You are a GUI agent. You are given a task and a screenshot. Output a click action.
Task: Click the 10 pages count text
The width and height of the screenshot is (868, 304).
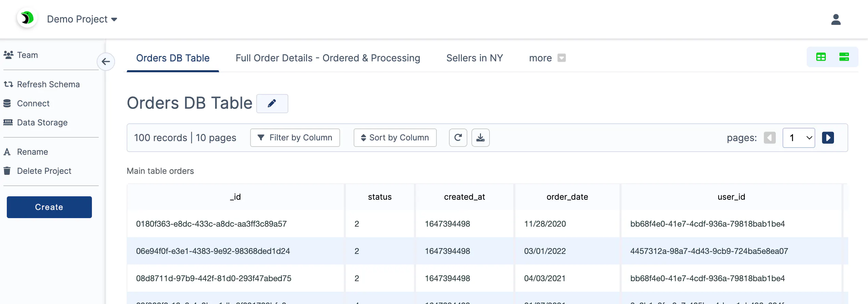(x=216, y=138)
